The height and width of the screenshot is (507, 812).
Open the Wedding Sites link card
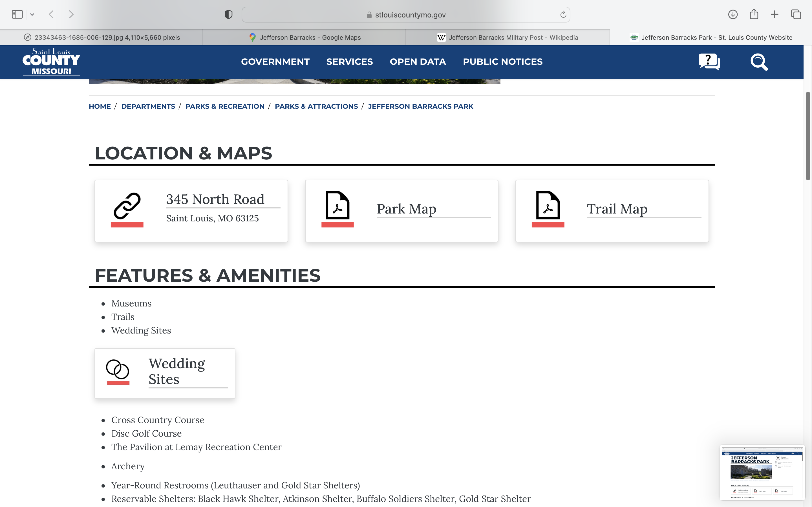(177, 372)
